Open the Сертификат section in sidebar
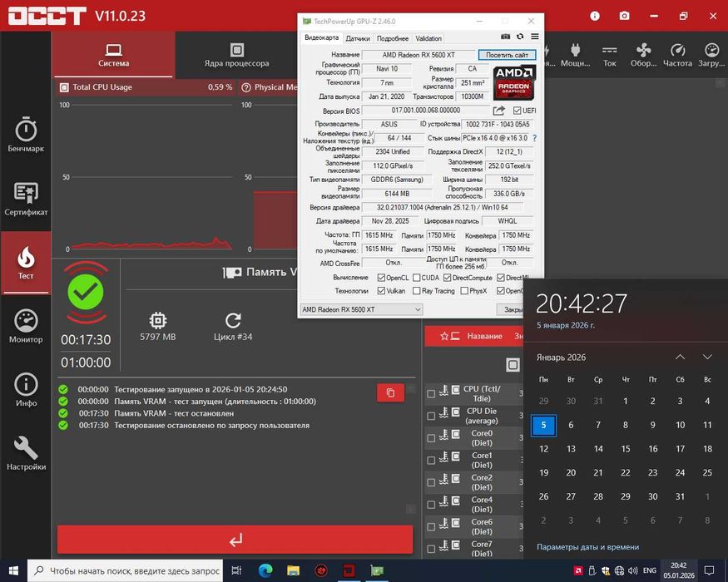The width and height of the screenshot is (728, 582). click(26, 199)
